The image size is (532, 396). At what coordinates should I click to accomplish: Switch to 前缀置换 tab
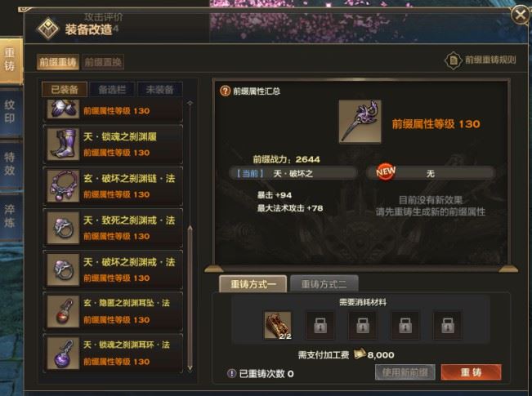pyautogui.click(x=103, y=62)
